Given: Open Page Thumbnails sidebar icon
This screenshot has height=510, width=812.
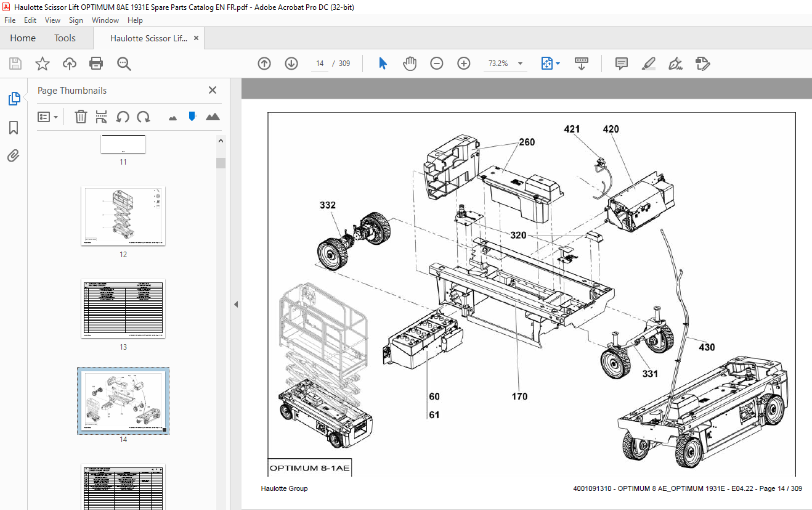Looking at the screenshot, I should coord(14,99).
